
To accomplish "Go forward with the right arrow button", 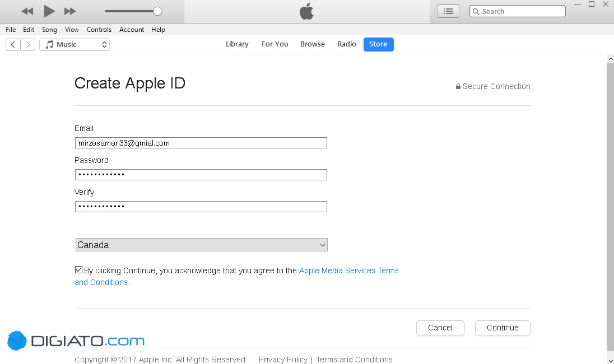I will (x=28, y=45).
